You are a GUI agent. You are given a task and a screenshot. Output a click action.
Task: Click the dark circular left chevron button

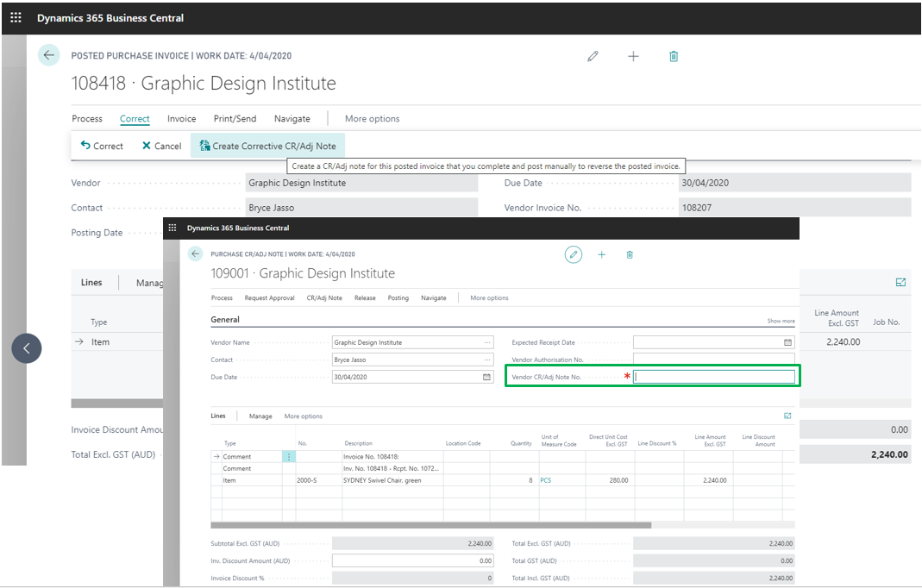27,348
